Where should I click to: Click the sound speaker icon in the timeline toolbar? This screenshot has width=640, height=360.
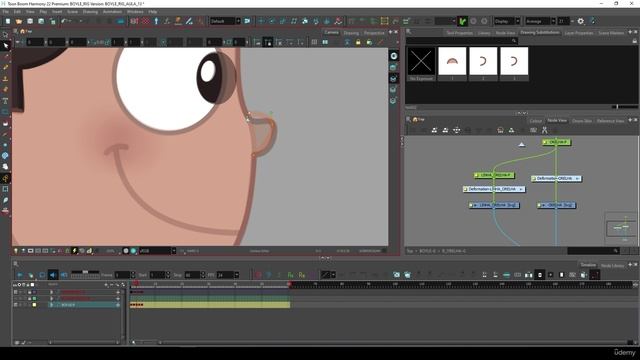tap(53, 275)
